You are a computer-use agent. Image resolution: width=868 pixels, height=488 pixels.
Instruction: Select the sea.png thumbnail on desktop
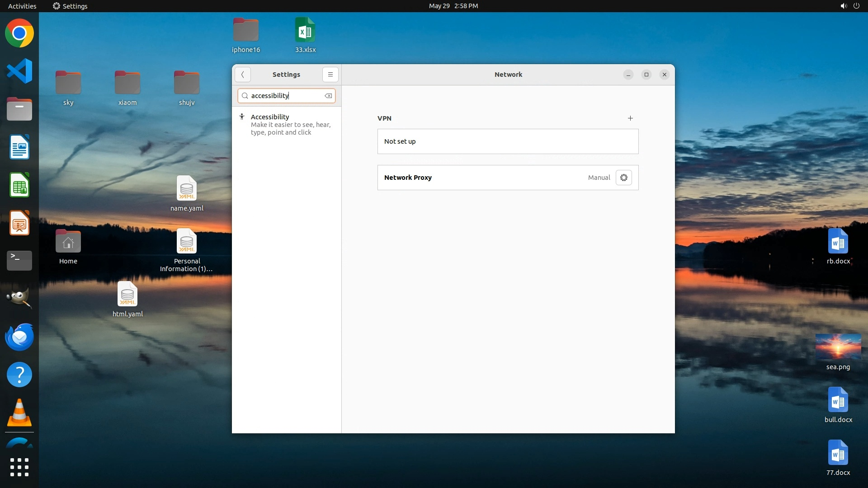(838, 347)
